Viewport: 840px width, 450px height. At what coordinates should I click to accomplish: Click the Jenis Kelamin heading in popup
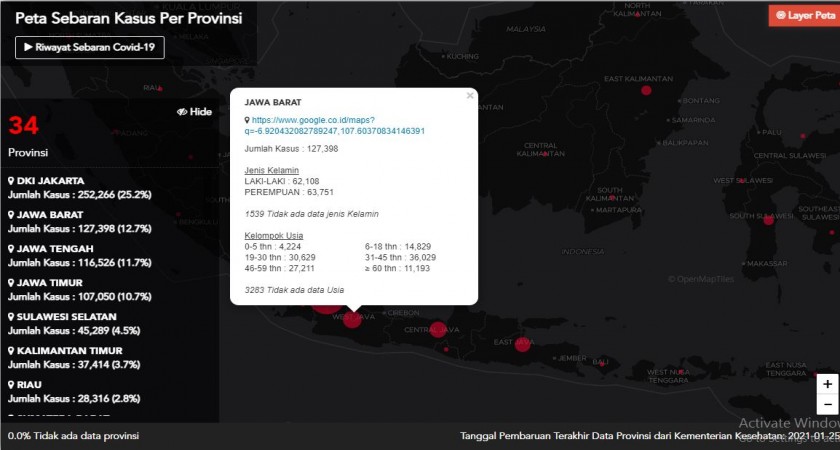pos(272,170)
